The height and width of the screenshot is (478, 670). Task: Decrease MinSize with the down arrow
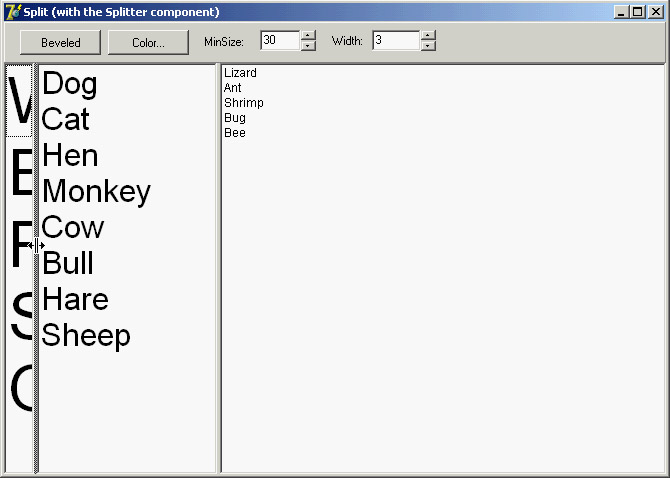coord(308,46)
